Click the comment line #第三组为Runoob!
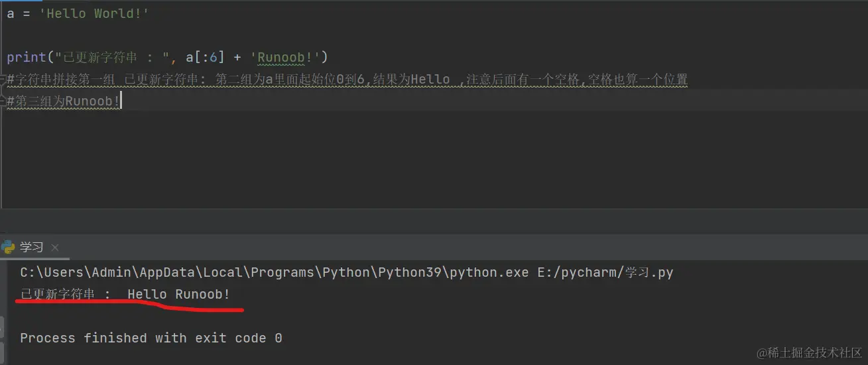 64,102
